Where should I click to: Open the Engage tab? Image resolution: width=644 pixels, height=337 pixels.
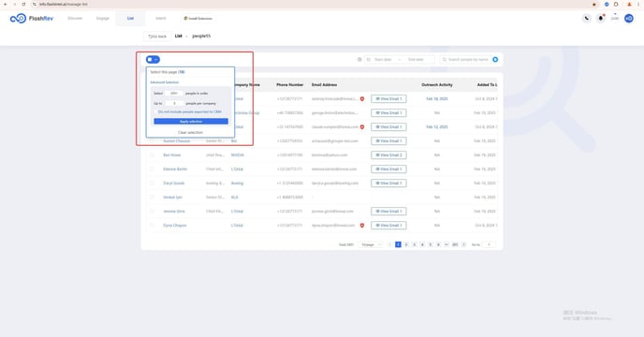click(103, 19)
